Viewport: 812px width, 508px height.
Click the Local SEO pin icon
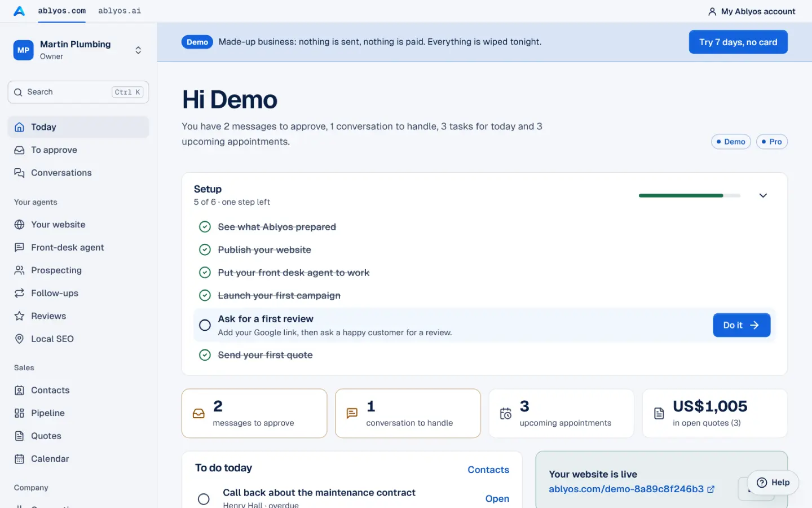click(x=19, y=339)
